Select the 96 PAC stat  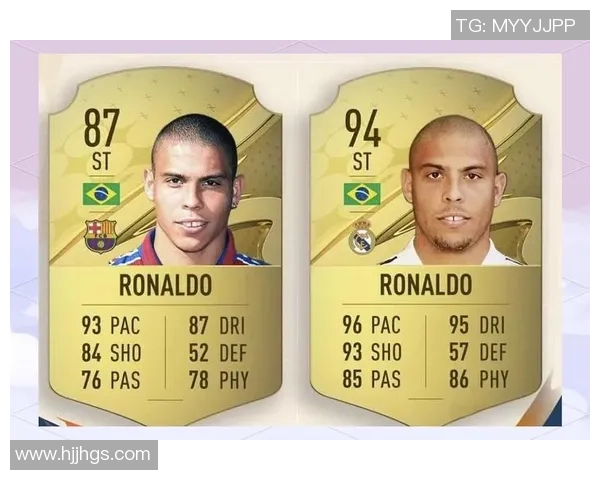point(371,325)
